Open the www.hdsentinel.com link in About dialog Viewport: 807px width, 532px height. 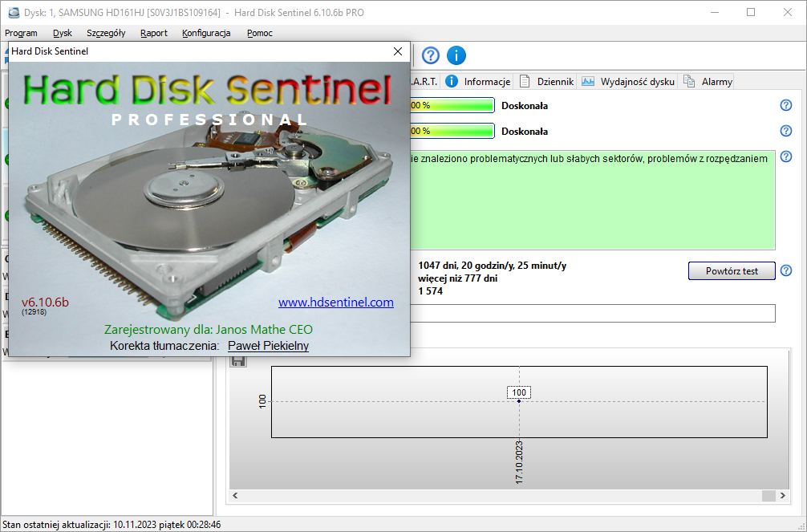pyautogui.click(x=336, y=303)
